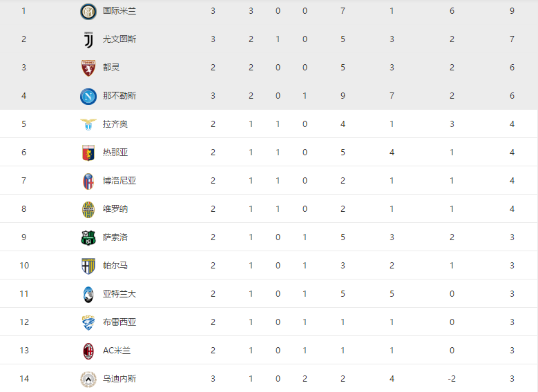
Task: Open the 国际米兰 team link
Action: (119, 11)
